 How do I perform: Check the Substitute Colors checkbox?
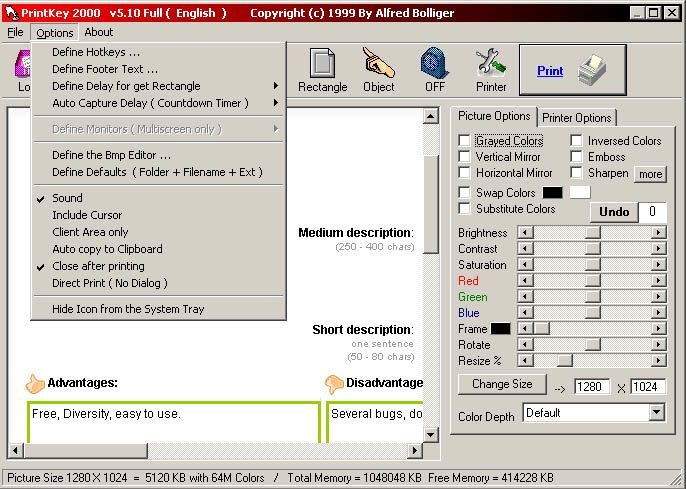[464, 209]
